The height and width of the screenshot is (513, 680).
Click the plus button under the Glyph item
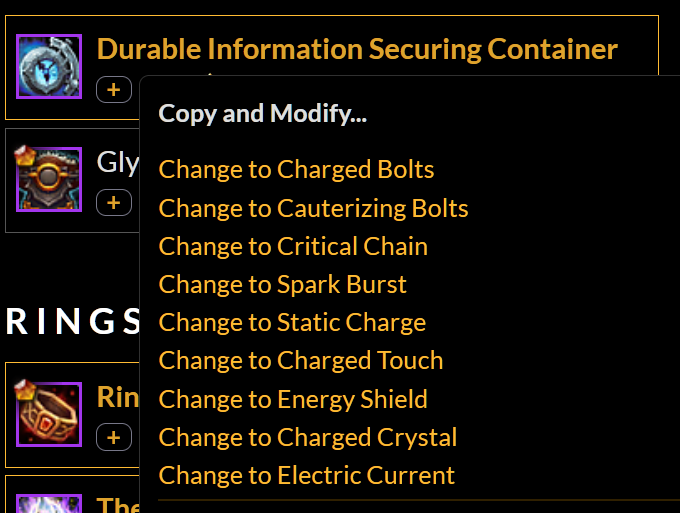point(114,203)
